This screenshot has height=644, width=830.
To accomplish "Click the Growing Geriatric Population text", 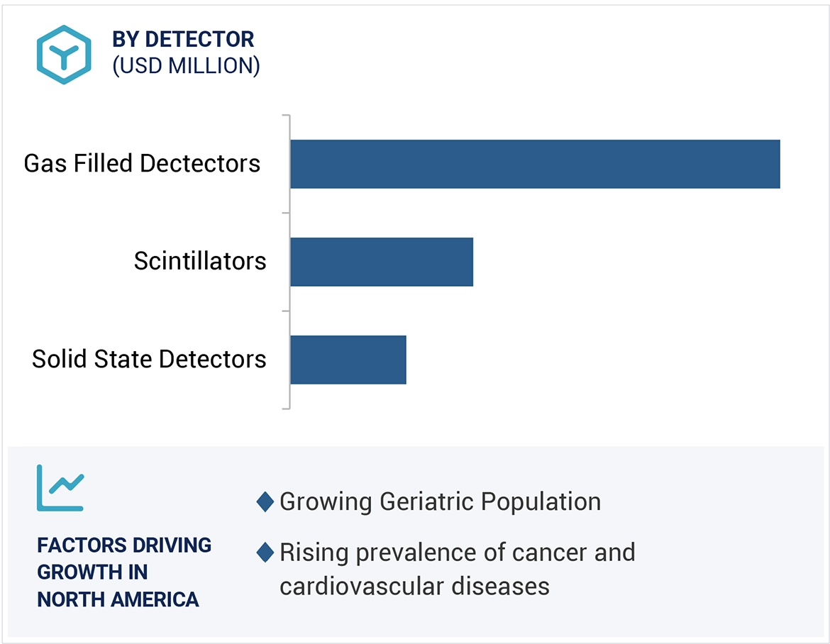I will [440, 502].
